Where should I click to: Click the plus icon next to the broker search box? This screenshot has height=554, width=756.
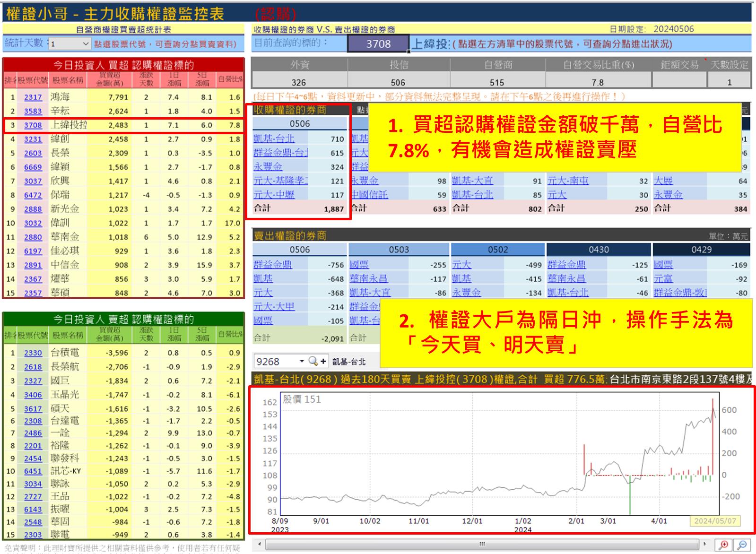pyautogui.click(x=323, y=361)
